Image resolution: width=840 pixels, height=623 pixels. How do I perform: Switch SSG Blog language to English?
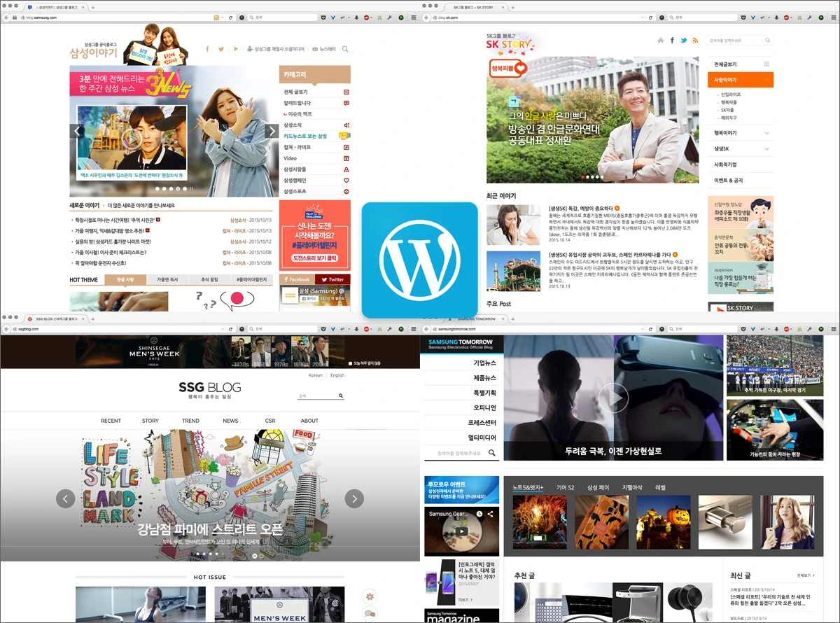pos(337,375)
